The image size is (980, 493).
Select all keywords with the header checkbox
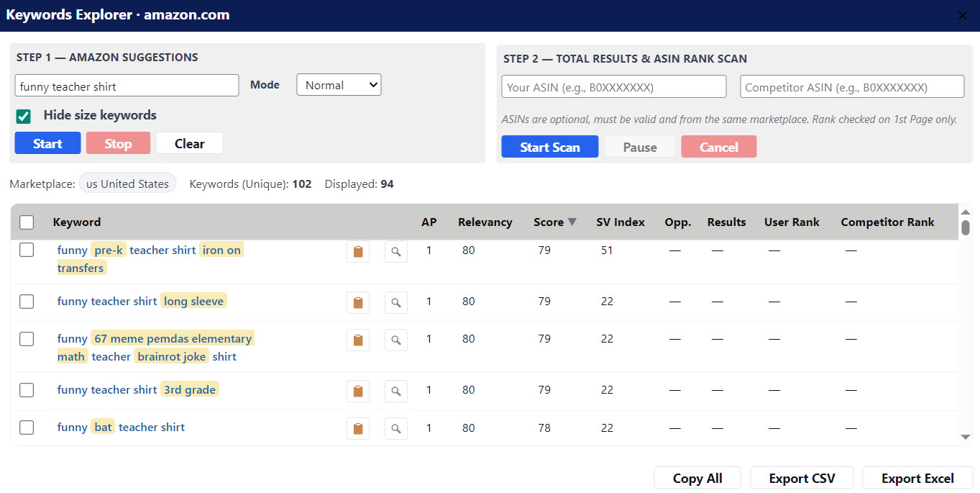coord(27,222)
